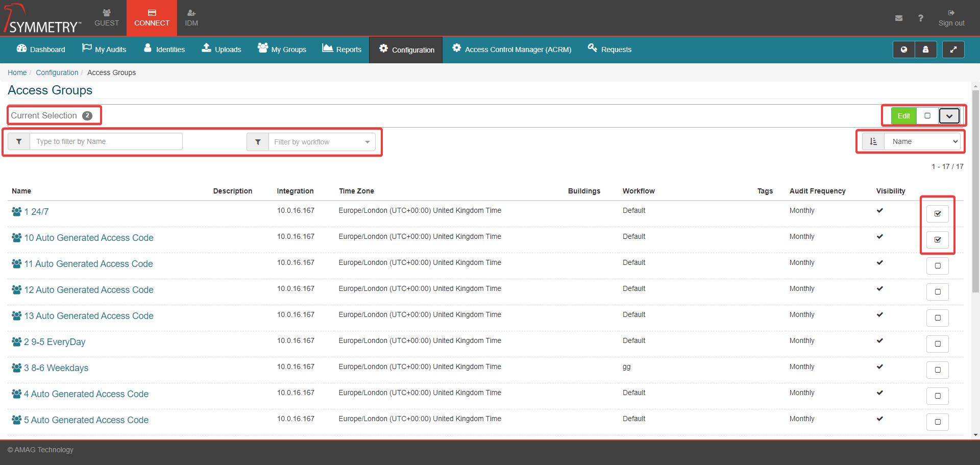Open the Requests menu
The image size is (980, 465).
[609, 50]
